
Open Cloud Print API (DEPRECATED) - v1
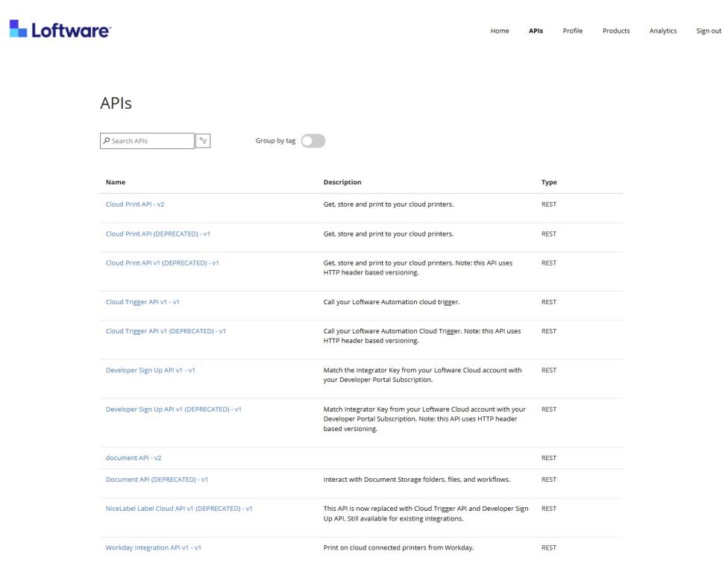coord(157,234)
